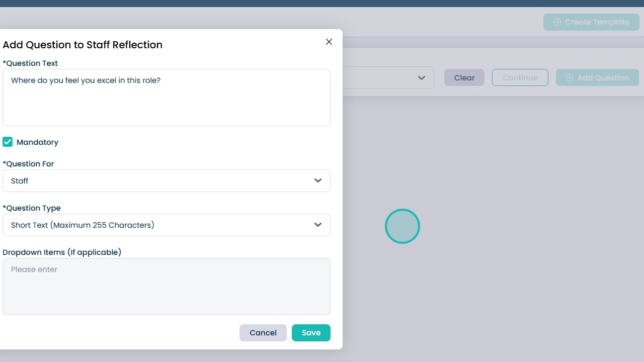Click the Create Template button label
The height and width of the screenshot is (362, 644).
pos(597,22)
